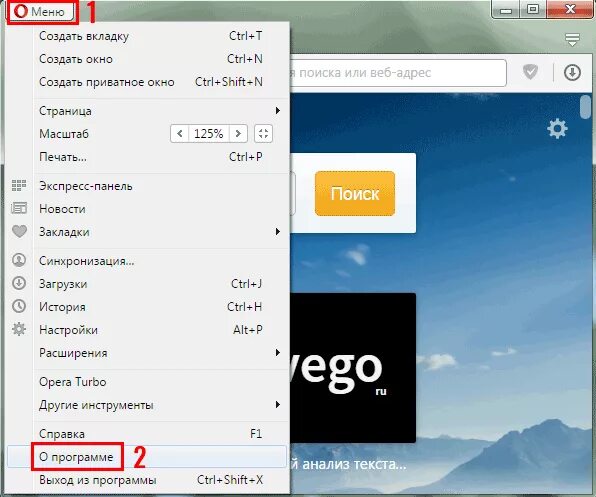Click the history clock icon

(19, 306)
